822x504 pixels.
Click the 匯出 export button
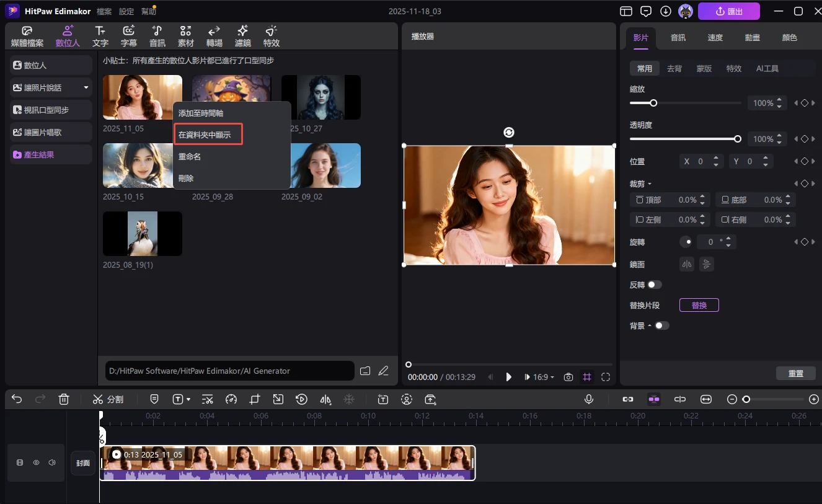point(728,11)
